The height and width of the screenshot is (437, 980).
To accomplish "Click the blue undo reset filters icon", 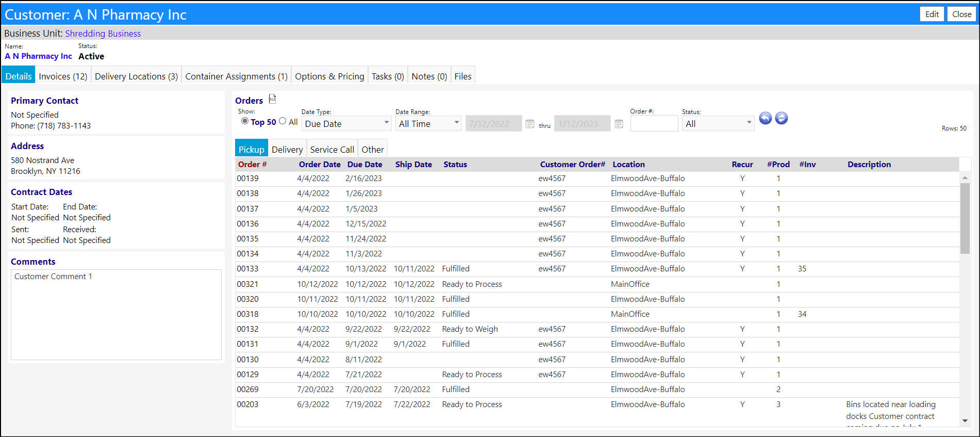I will tap(766, 118).
